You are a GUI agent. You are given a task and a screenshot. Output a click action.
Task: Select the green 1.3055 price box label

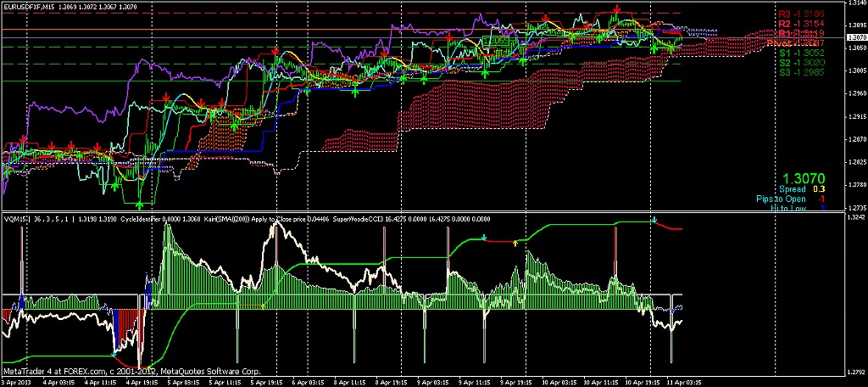pos(497,40)
